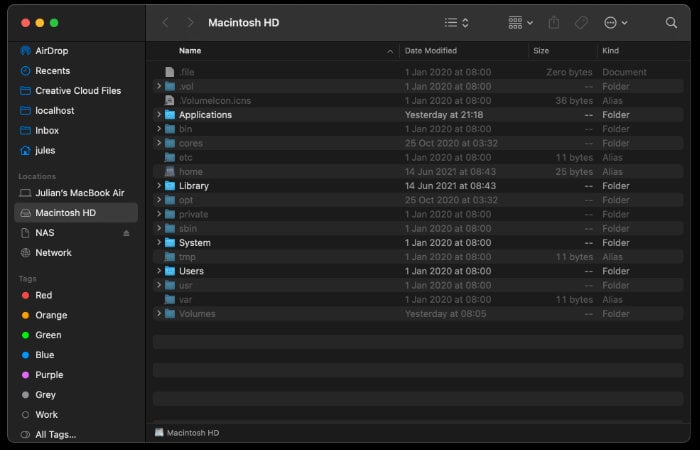Go back with the left chevron
The image size is (700, 450).
pos(166,23)
